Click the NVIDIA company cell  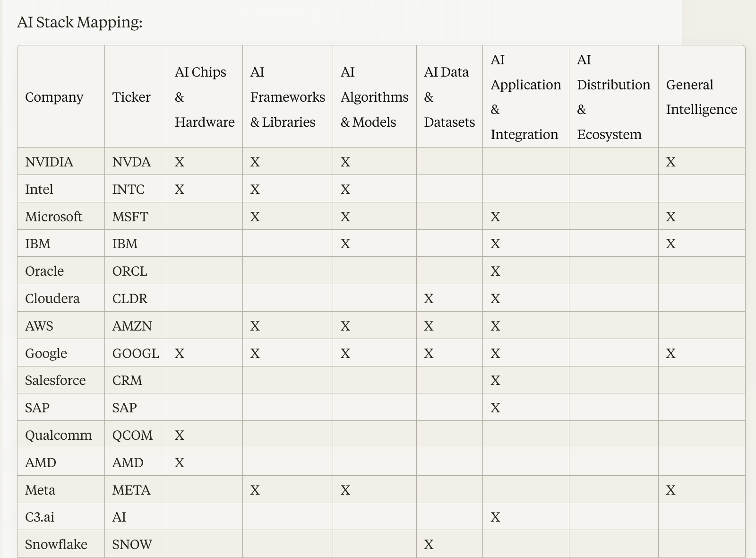click(x=49, y=162)
